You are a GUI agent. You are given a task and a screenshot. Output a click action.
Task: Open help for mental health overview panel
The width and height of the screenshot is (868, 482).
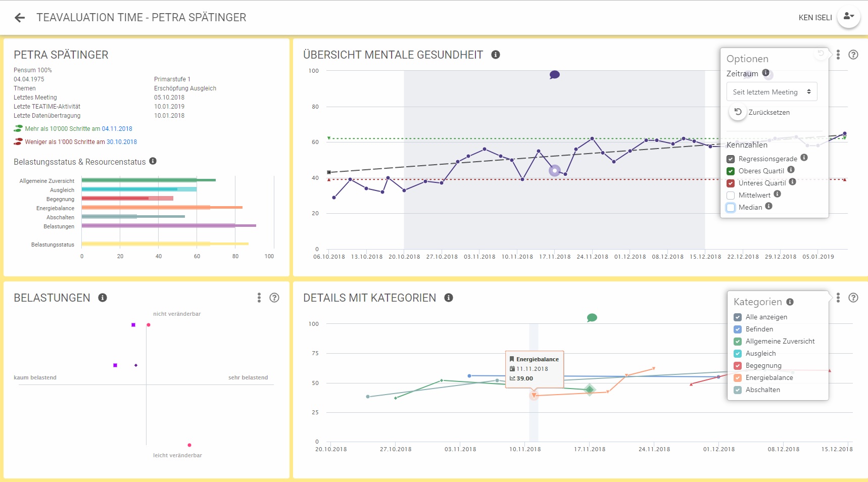click(x=853, y=55)
